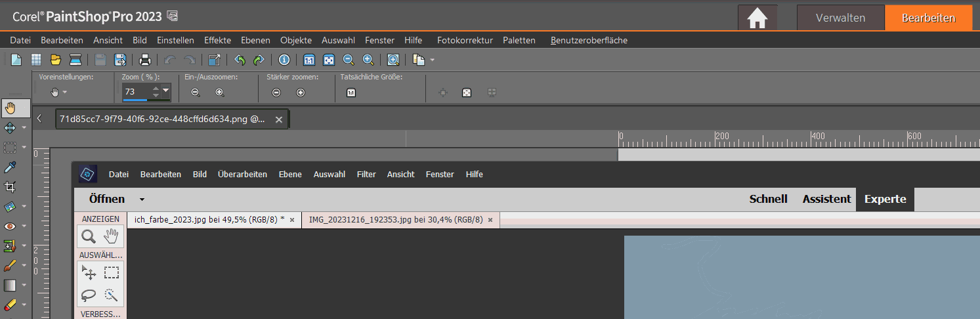Image resolution: width=980 pixels, height=319 pixels.
Task: Expand the Selection tool flyout arrow
Action: pyautogui.click(x=24, y=148)
